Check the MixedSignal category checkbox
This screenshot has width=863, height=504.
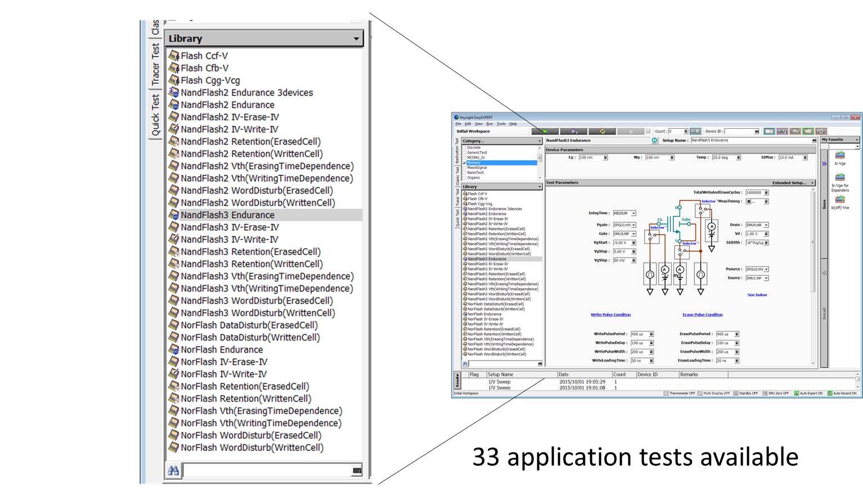(464, 168)
